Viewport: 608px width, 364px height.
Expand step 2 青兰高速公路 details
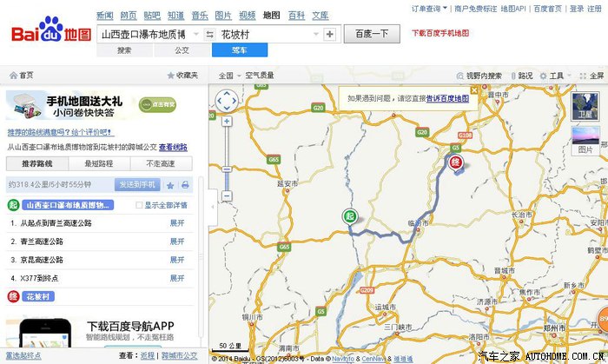(177, 242)
